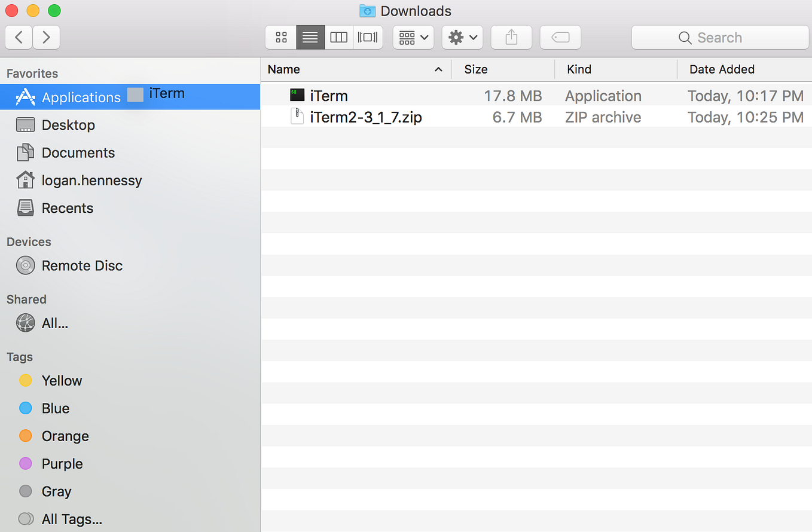Viewport: 812px width, 532px height.
Task: Click the Remote Disc icon
Action: click(26, 265)
